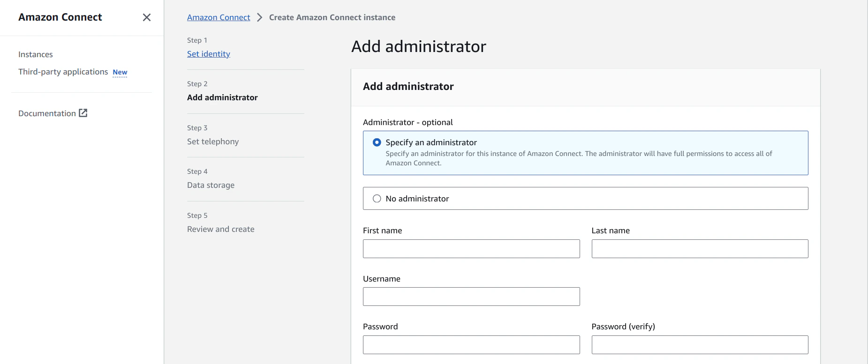Return to Set identity step
This screenshot has width=868, height=364.
tap(209, 54)
